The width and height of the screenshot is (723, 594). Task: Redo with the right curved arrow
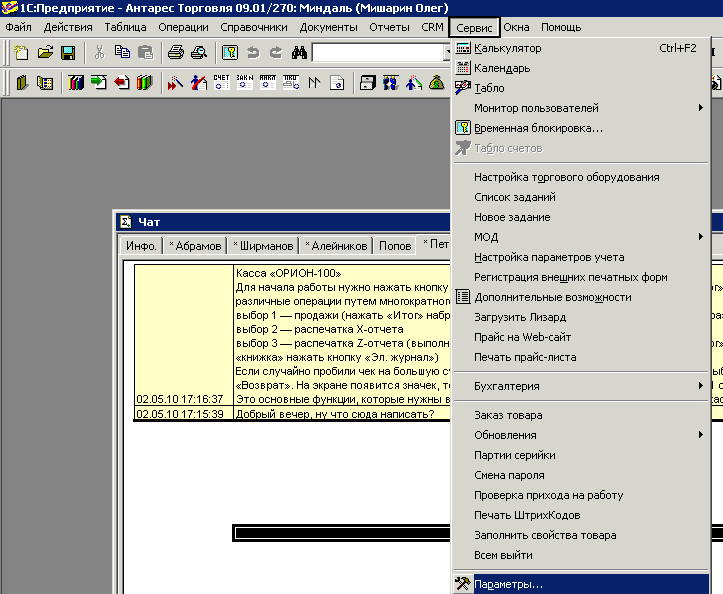(x=276, y=53)
